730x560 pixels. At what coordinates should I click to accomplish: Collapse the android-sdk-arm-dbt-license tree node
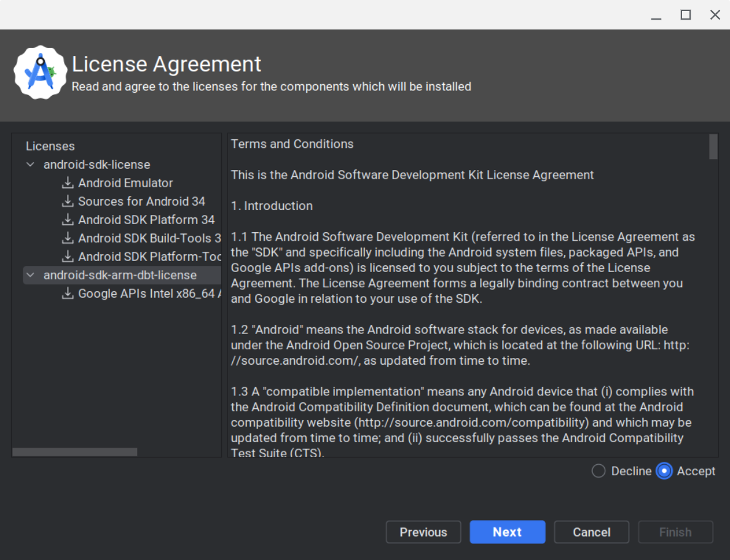pos(31,275)
